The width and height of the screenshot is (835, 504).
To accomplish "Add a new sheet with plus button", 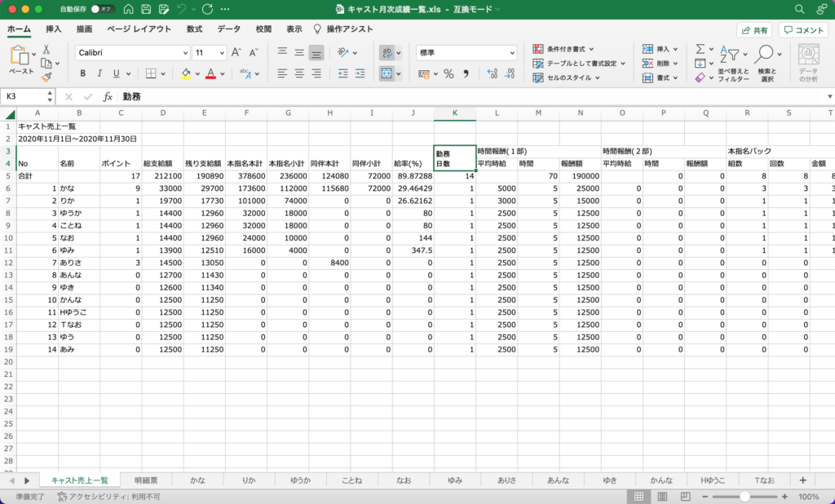I will (803, 480).
